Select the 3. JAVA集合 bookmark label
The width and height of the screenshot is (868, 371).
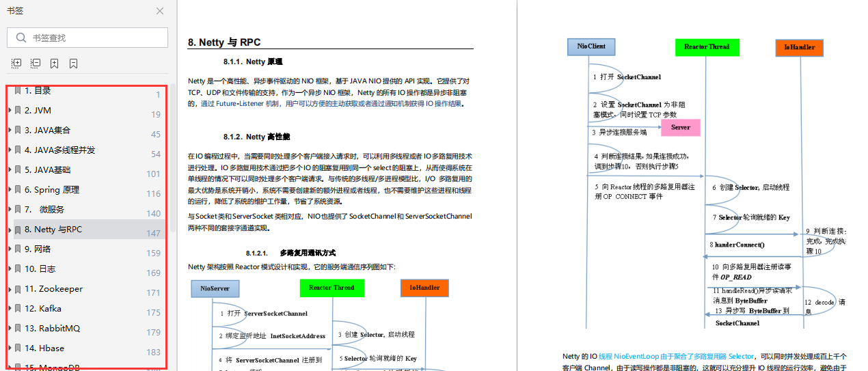pyautogui.click(x=47, y=130)
